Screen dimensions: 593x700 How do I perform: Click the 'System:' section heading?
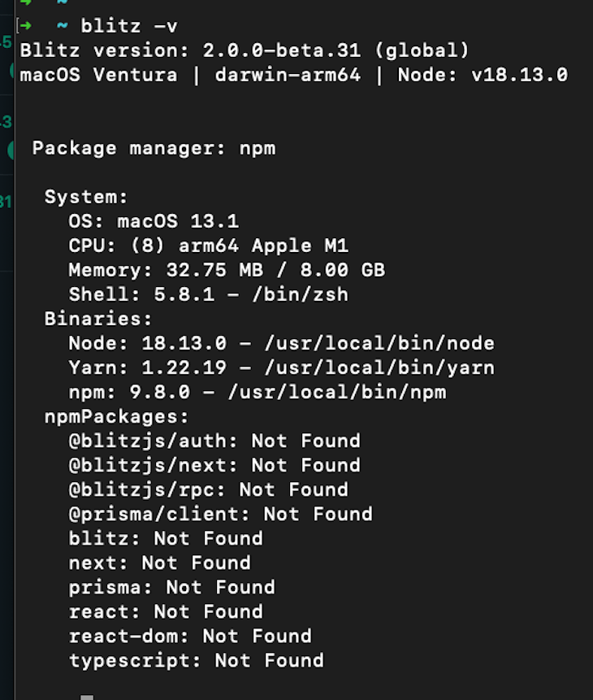[x=86, y=197]
